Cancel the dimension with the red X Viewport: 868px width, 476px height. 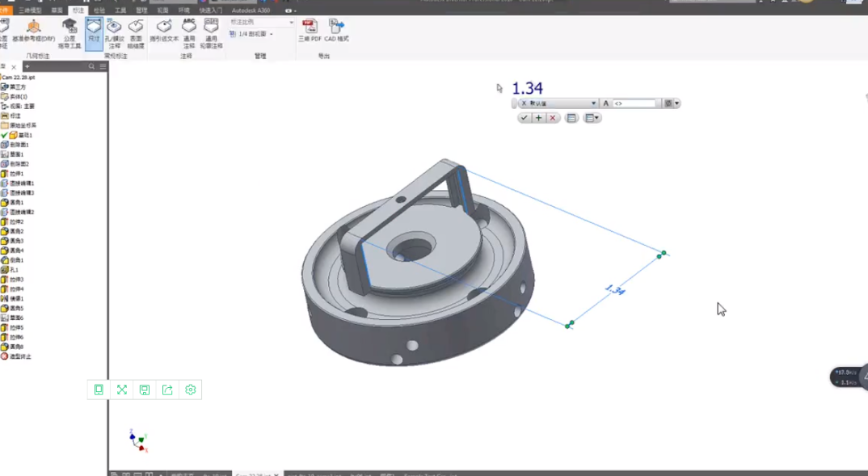tap(553, 118)
